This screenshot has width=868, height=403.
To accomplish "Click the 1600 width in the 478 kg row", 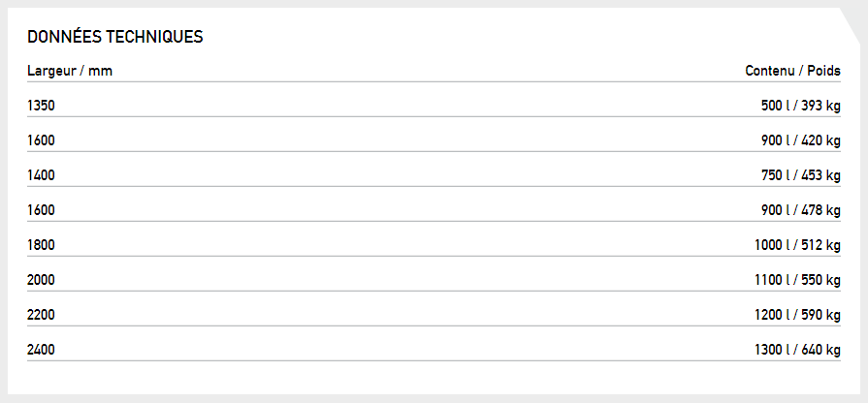I will (x=41, y=210).
